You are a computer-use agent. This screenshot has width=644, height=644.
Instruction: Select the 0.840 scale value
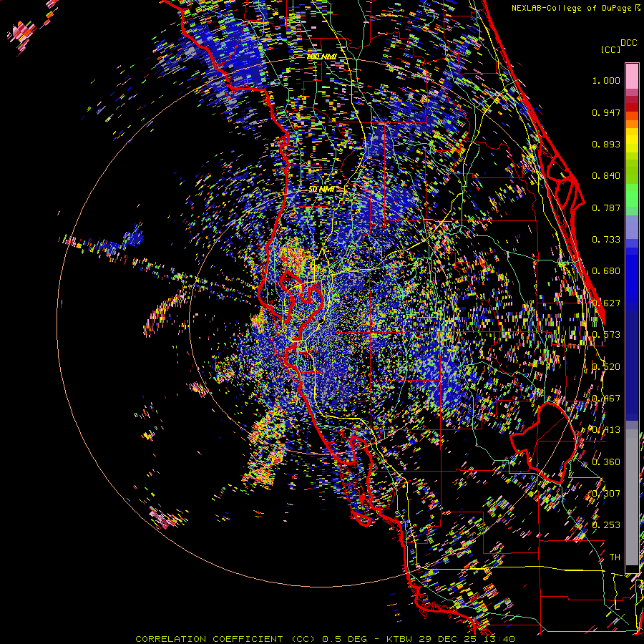tap(606, 176)
